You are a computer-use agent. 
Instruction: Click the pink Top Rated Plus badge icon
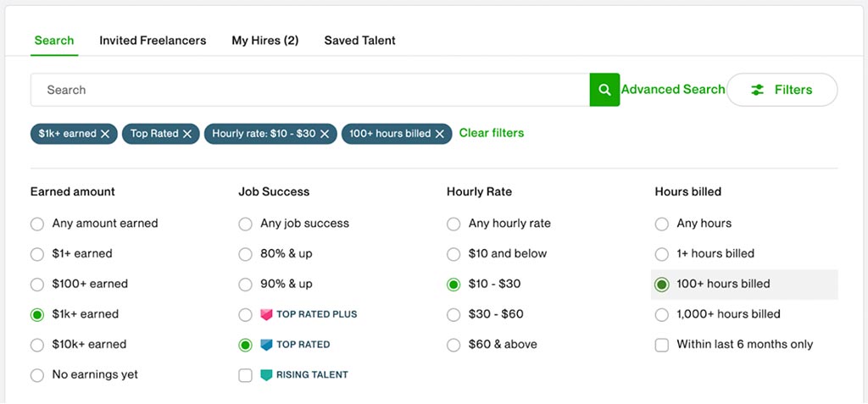(266, 314)
